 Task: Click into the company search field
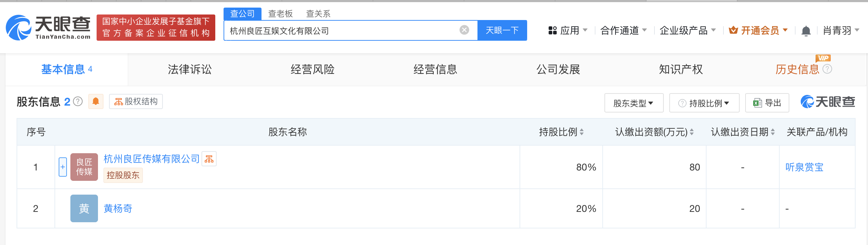pos(342,31)
